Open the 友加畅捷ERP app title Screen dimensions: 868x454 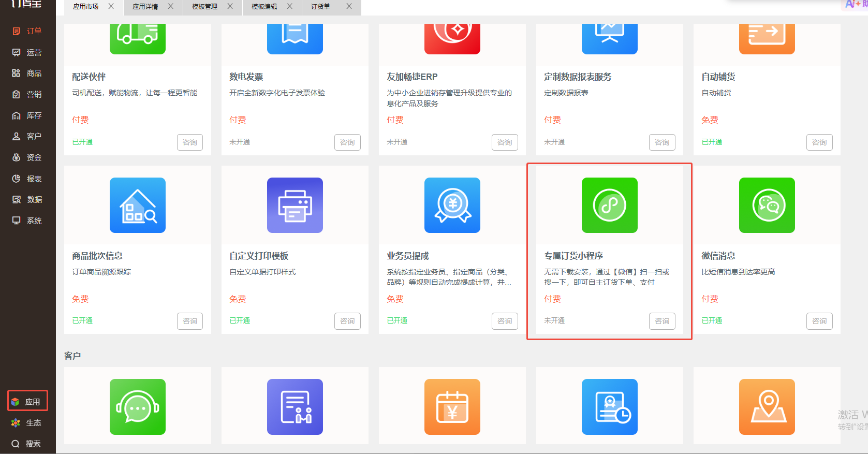pyautogui.click(x=412, y=77)
